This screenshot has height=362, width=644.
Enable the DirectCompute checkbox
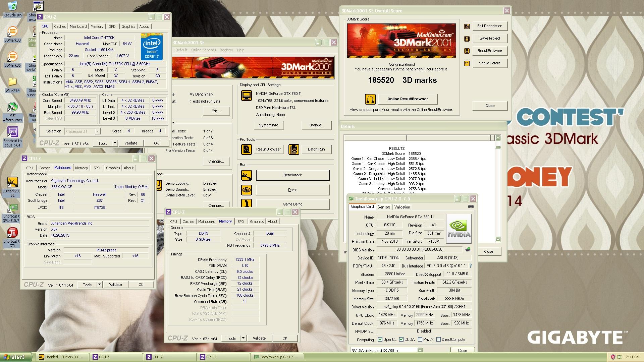(x=438, y=340)
